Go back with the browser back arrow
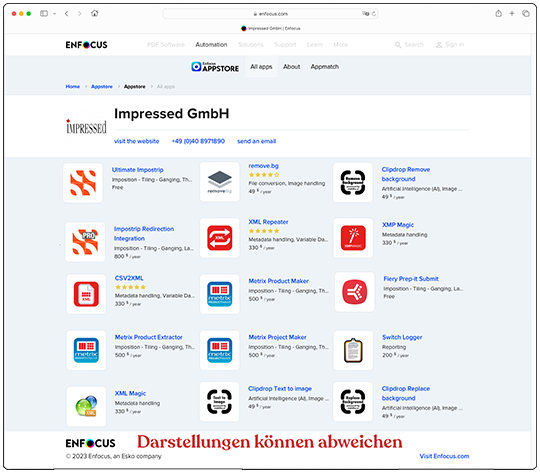This screenshot has width=540, height=475. (66, 13)
